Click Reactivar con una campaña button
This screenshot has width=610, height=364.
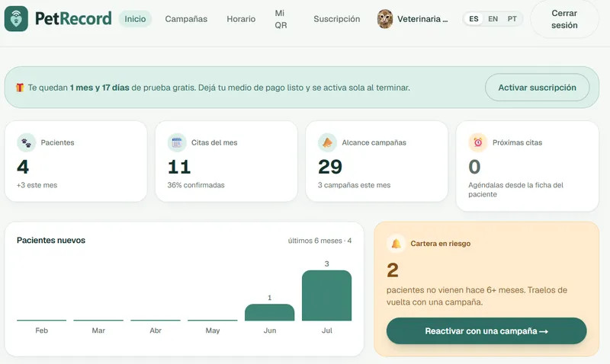(486, 331)
